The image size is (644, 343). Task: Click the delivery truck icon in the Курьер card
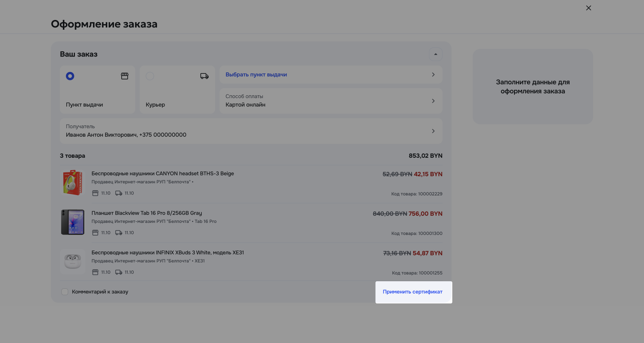tap(204, 76)
